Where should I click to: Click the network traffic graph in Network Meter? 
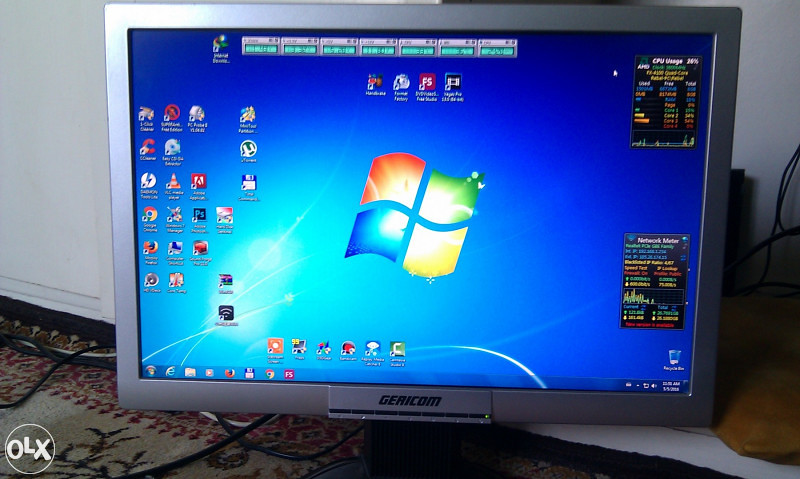[654, 297]
